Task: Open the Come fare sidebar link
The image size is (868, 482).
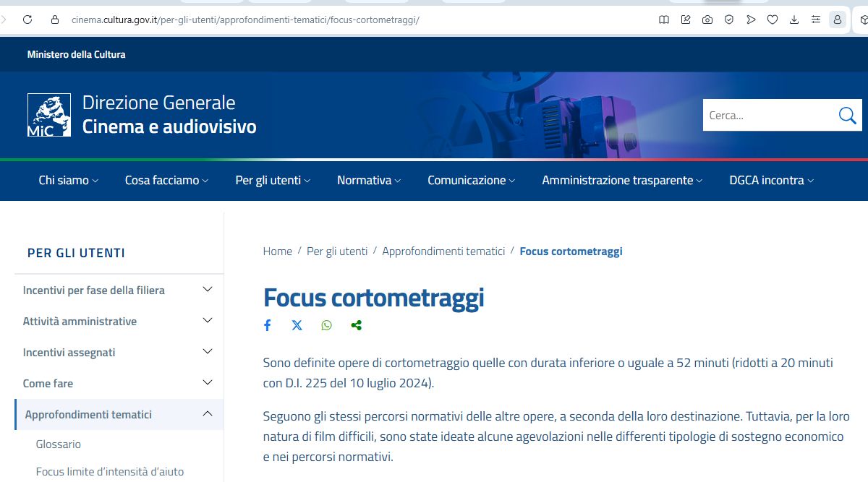Action: click(x=48, y=384)
